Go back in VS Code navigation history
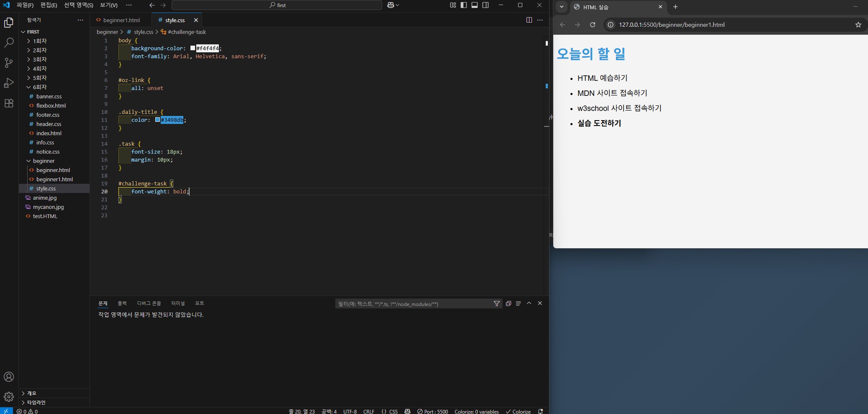The image size is (868, 414). tap(152, 5)
